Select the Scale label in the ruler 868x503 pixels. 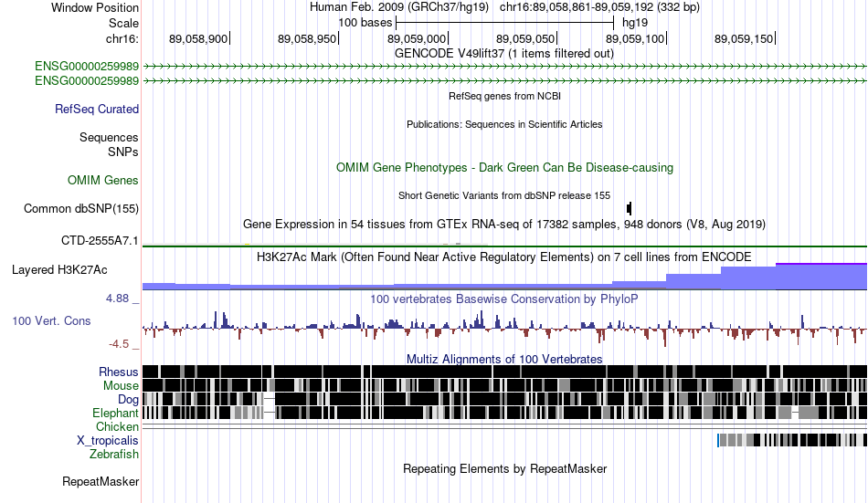click(x=123, y=23)
